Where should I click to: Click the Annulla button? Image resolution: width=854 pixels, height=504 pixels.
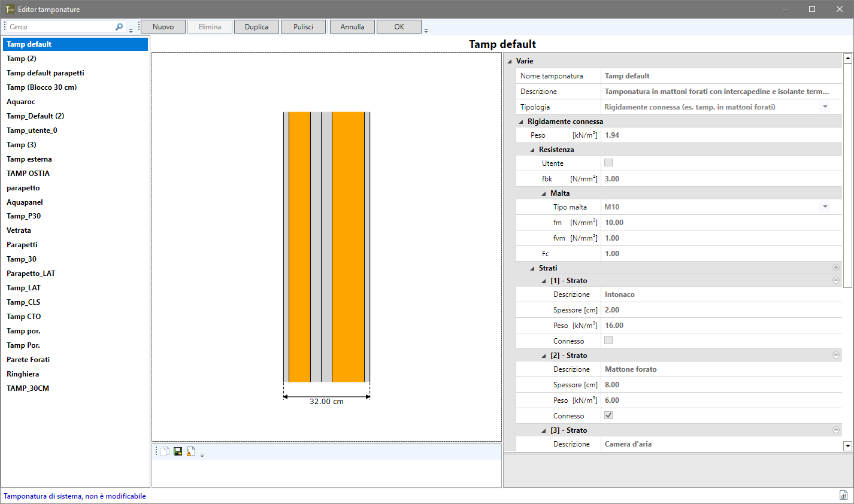352,27
